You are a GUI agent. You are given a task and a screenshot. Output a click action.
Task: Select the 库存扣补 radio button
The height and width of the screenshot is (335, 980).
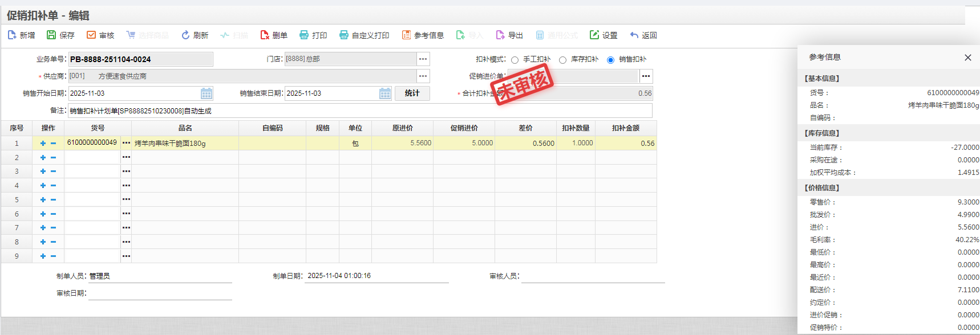tap(563, 60)
